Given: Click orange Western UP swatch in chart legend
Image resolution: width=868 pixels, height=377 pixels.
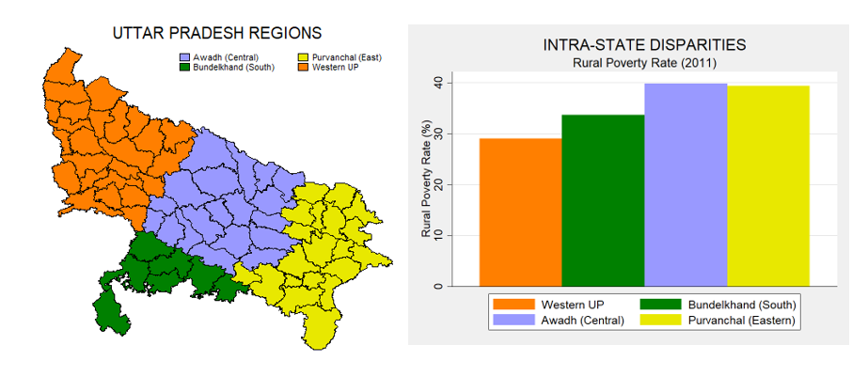Looking at the screenshot, I should pos(513,305).
